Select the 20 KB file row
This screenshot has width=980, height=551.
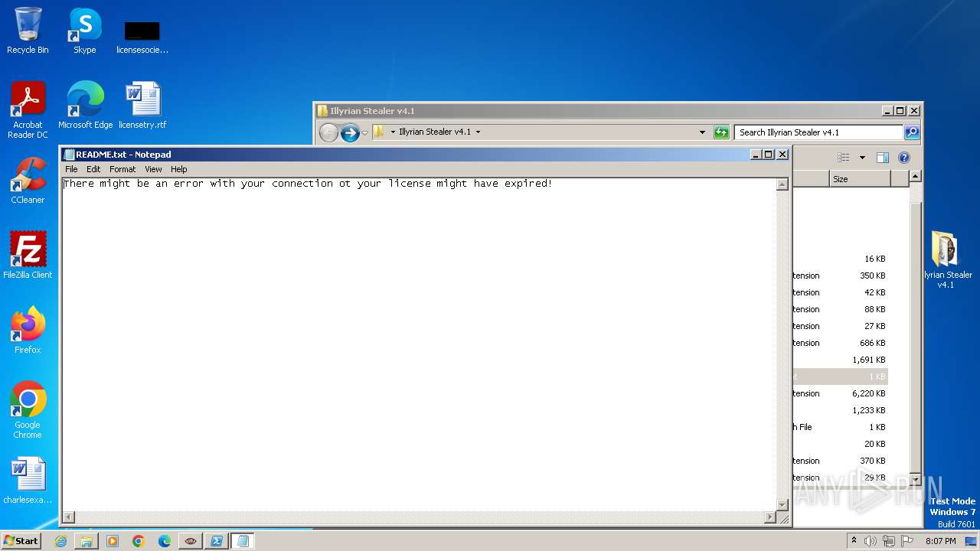(x=841, y=444)
